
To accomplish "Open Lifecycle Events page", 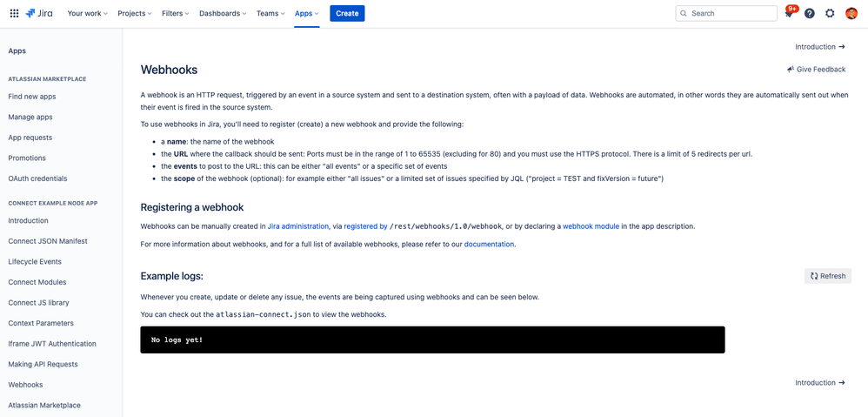I will (x=35, y=261).
